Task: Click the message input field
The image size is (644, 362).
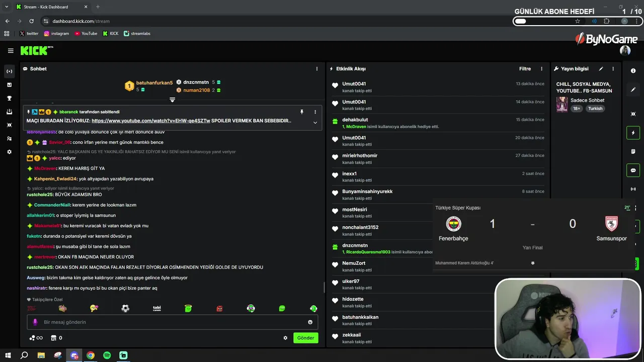Action: tap(172, 322)
